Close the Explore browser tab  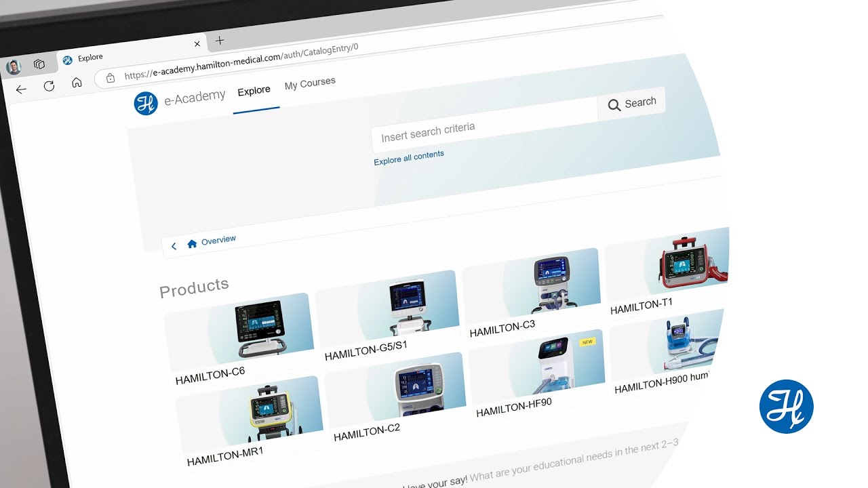197,44
